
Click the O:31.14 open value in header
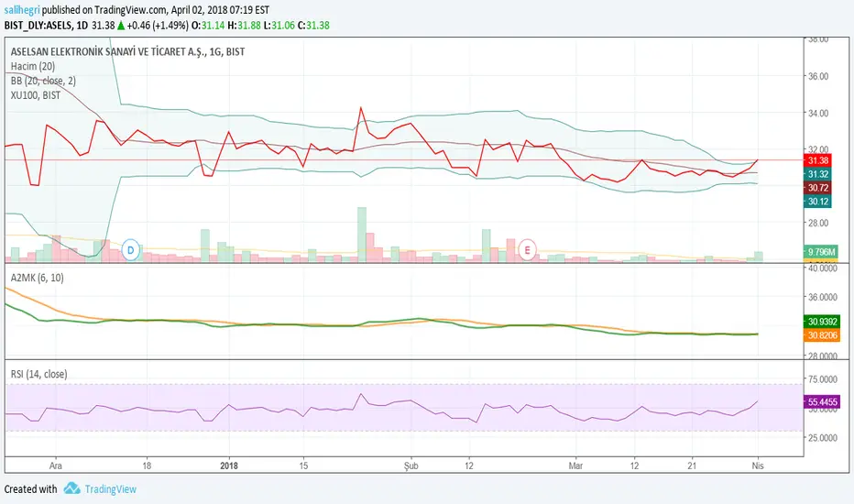pyautogui.click(x=207, y=25)
